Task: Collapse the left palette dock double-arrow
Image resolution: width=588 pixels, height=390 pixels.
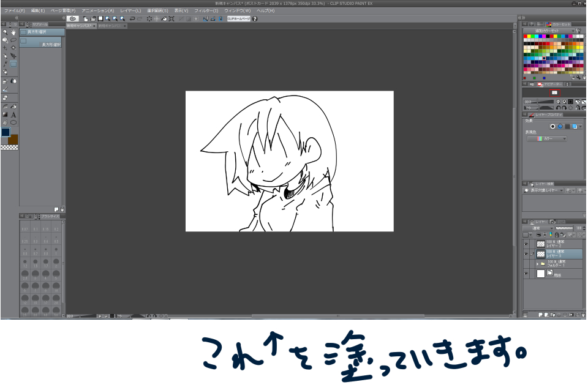Action: (17, 18)
